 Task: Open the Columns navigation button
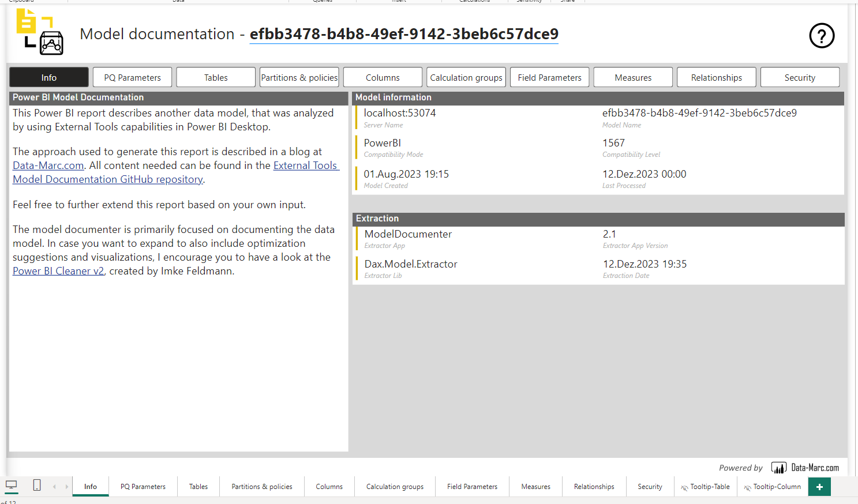pyautogui.click(x=383, y=77)
